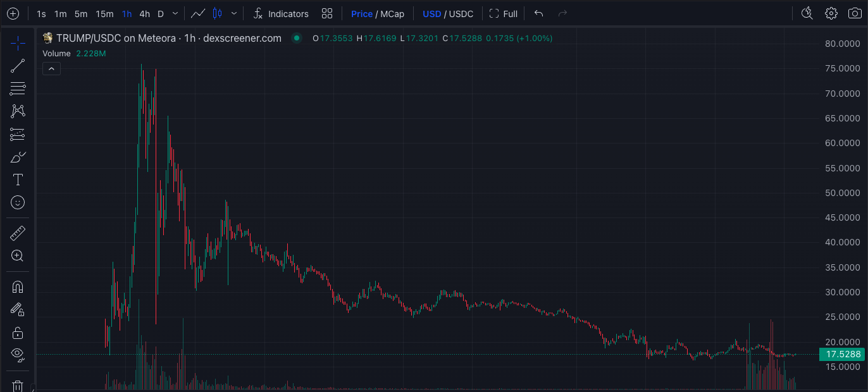Select the candlestick chart type

pyautogui.click(x=218, y=13)
